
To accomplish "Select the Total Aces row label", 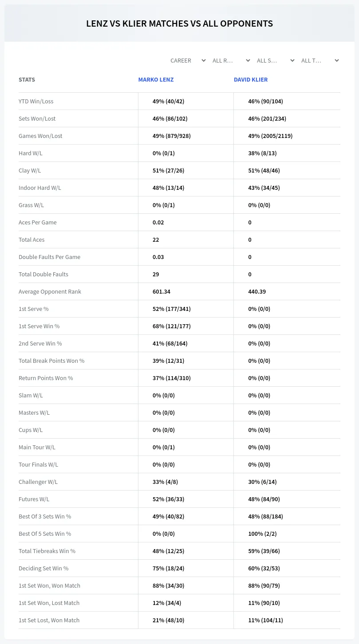I will point(32,240).
